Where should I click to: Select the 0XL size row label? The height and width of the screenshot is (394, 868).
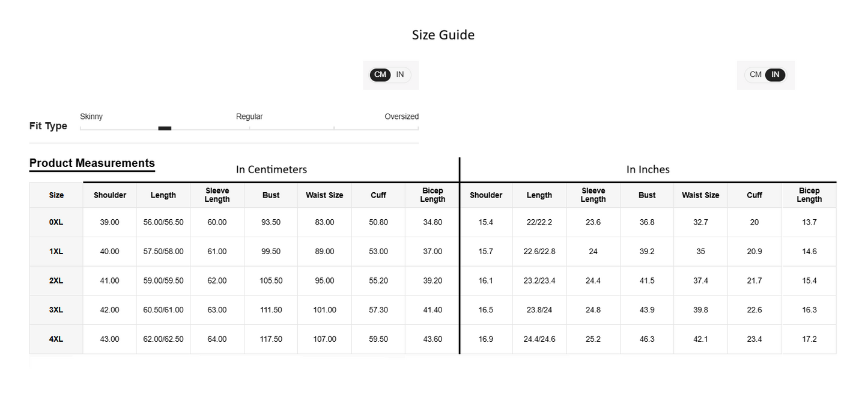point(56,222)
